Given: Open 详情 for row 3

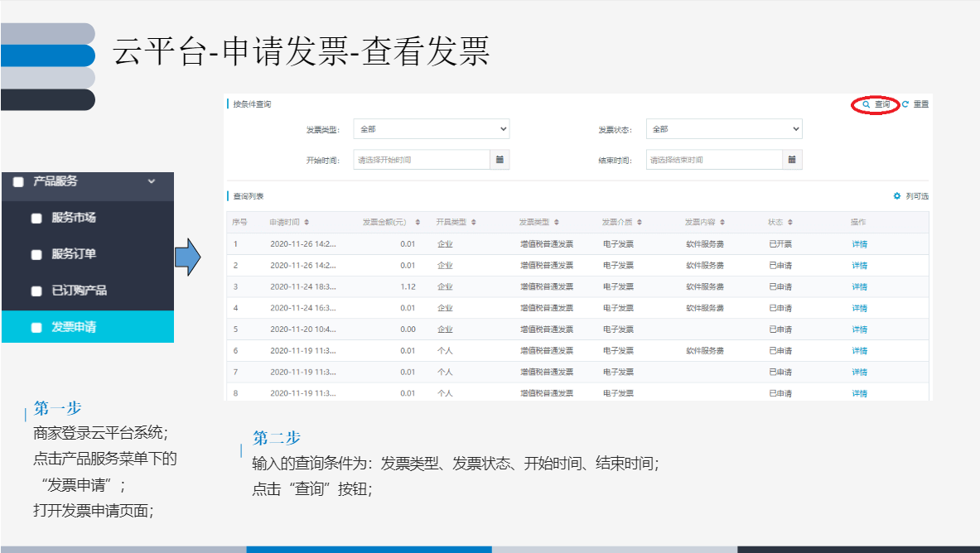Looking at the screenshot, I should (x=859, y=286).
